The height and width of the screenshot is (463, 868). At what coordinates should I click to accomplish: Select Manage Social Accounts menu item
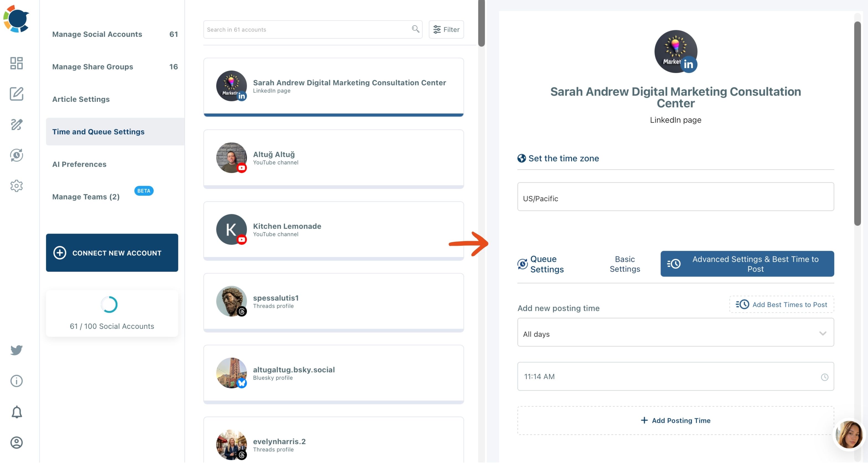pyautogui.click(x=115, y=34)
